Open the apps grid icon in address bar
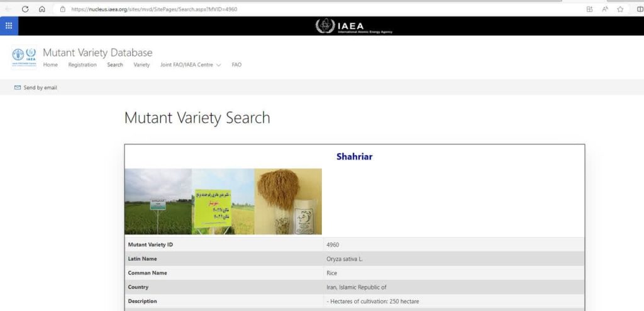Screen dimensions: 644x311 [589, 9]
